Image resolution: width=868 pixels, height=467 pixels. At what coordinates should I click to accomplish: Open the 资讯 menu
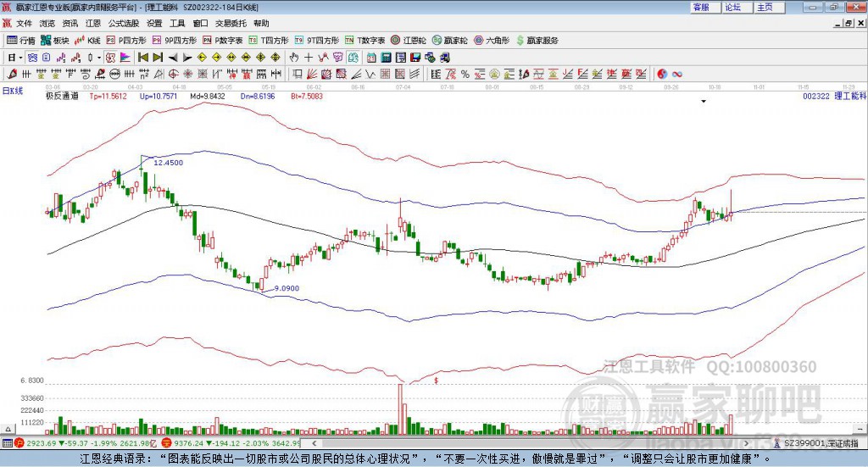pos(70,23)
